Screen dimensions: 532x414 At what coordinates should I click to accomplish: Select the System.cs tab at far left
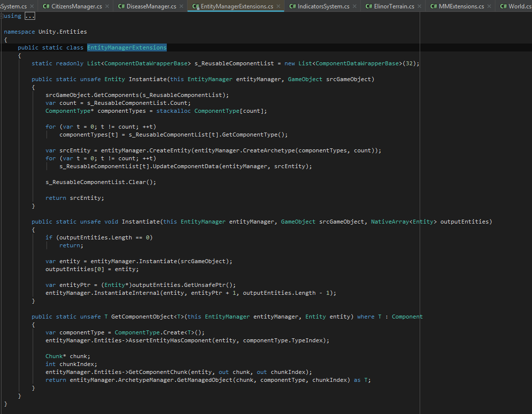(15, 6)
